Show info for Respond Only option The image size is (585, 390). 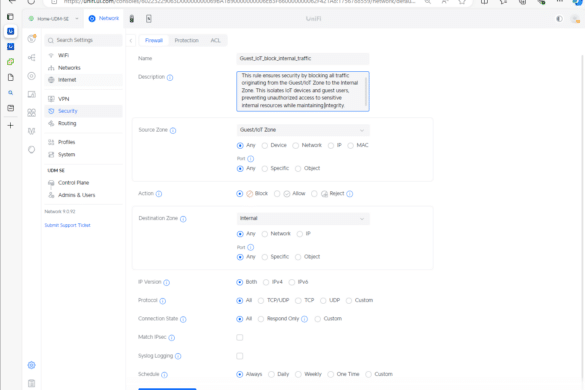point(304,319)
